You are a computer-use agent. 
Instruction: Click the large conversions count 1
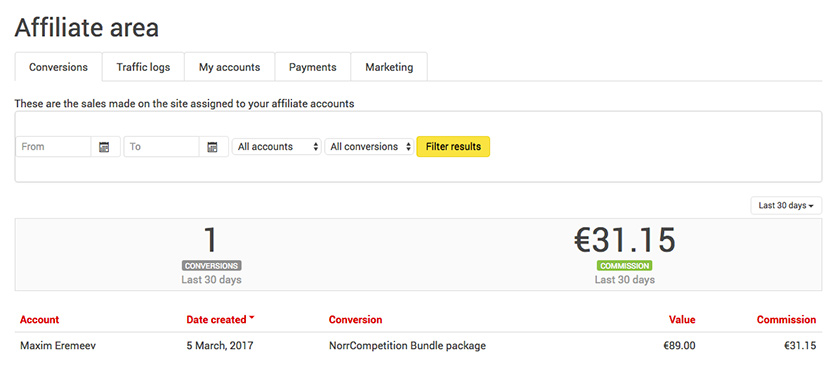pyautogui.click(x=211, y=240)
